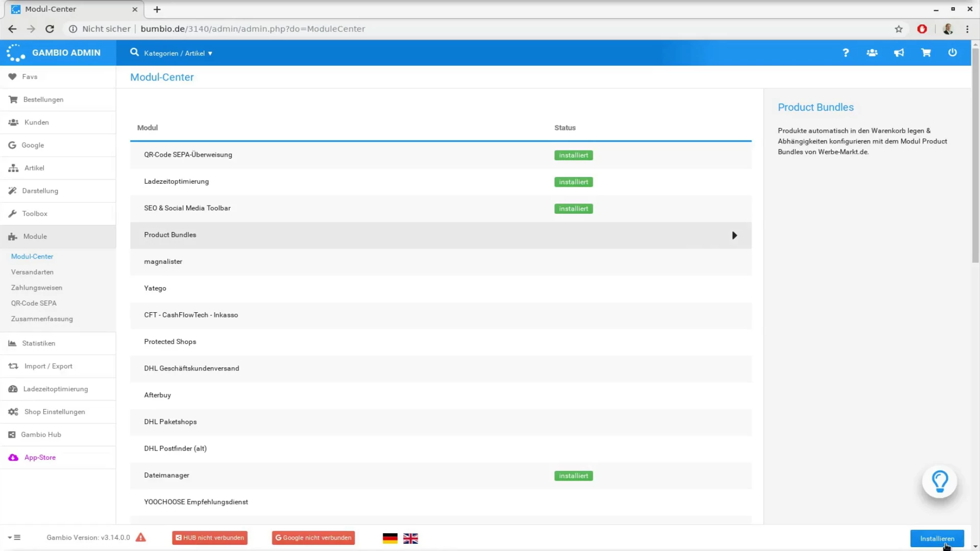
Task: Select DHL Geschäftskundenversand module row
Action: pos(441,368)
